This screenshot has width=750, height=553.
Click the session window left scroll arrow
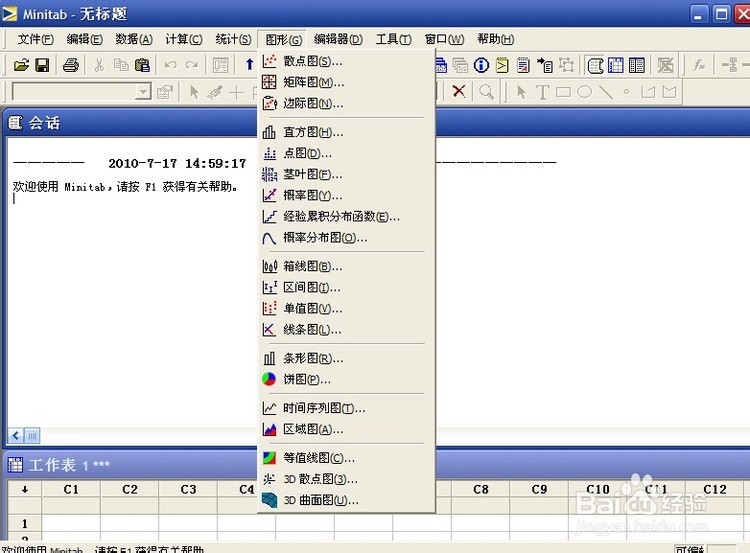click(16, 436)
